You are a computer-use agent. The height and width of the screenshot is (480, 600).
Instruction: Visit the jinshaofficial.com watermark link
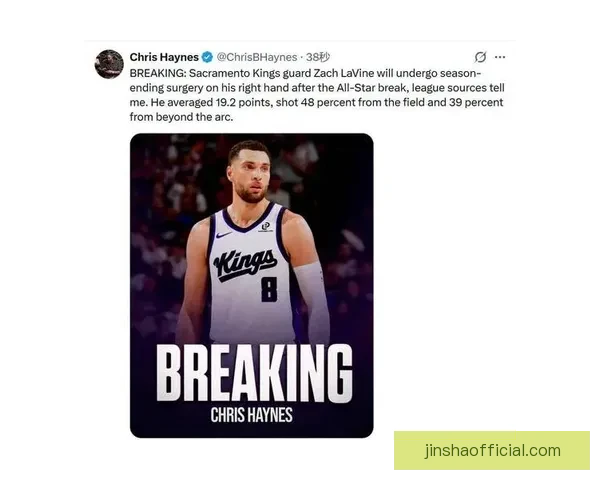click(x=492, y=451)
